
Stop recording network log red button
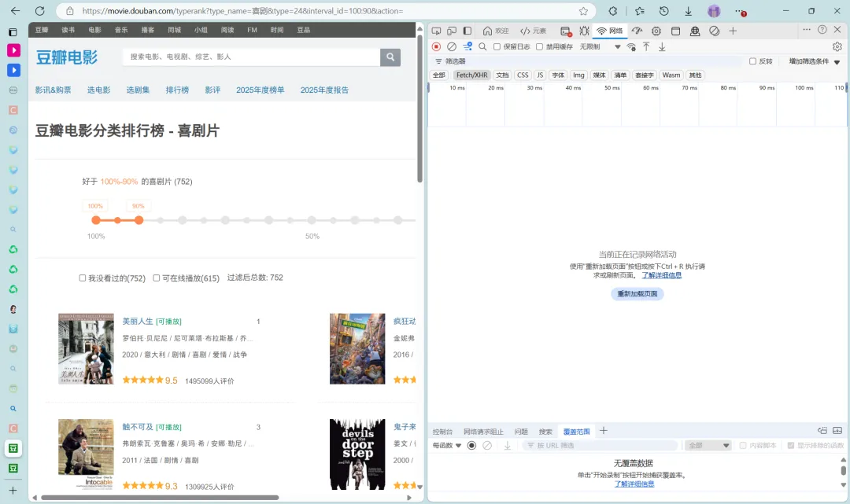(436, 46)
